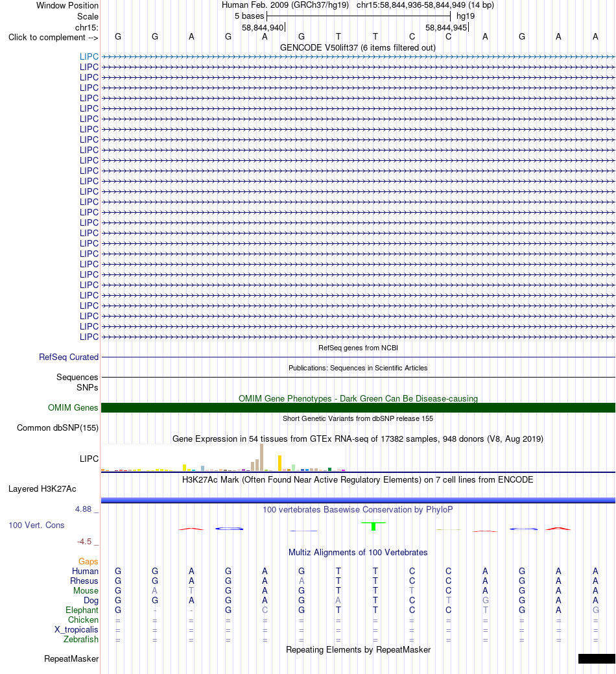Click the 'Mouse' alignment row label
This screenshot has width=616, height=674.
[x=86, y=591]
